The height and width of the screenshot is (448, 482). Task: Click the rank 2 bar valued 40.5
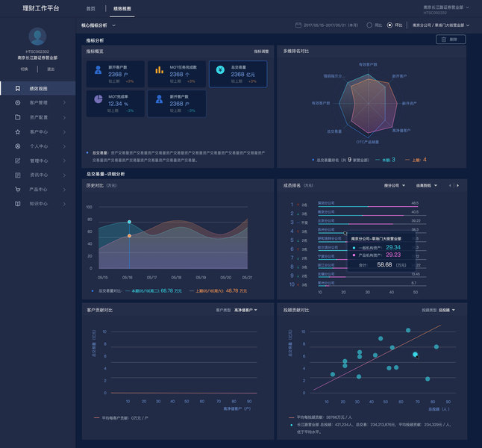pyautogui.click(x=360, y=215)
